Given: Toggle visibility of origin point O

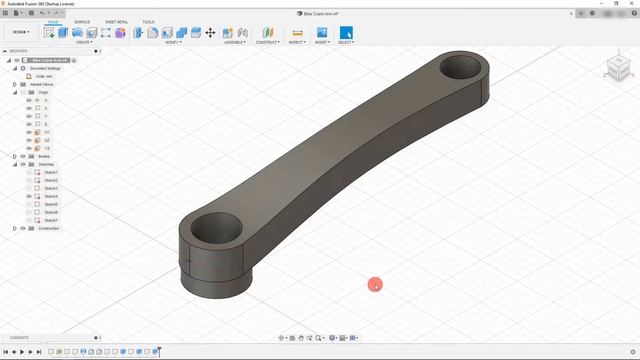Looking at the screenshot, I should point(29,100).
